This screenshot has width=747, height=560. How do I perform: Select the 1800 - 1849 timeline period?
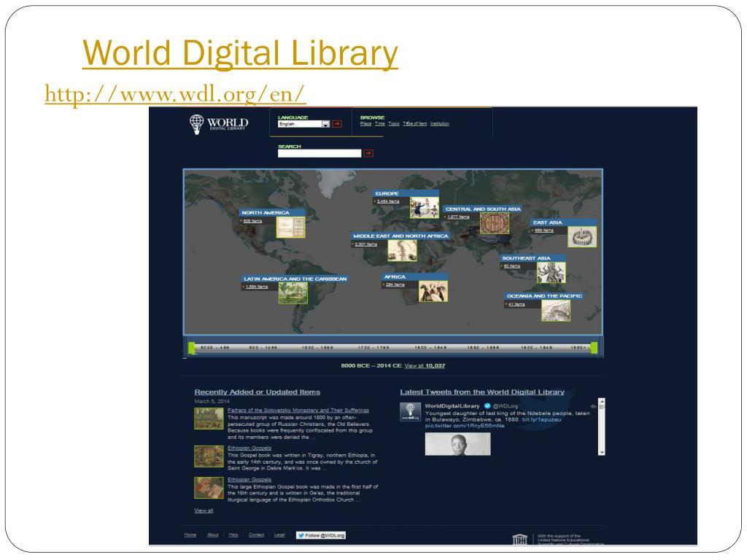coord(430,348)
